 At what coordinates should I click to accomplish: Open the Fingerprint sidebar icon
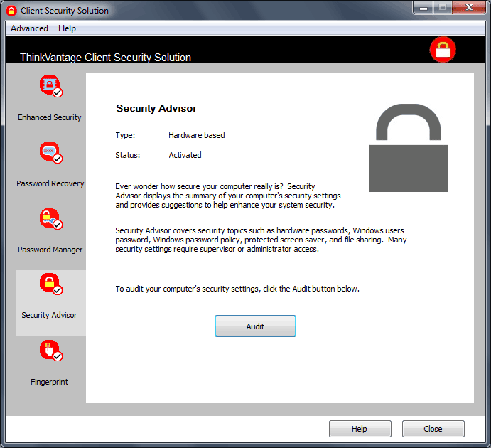(x=50, y=351)
